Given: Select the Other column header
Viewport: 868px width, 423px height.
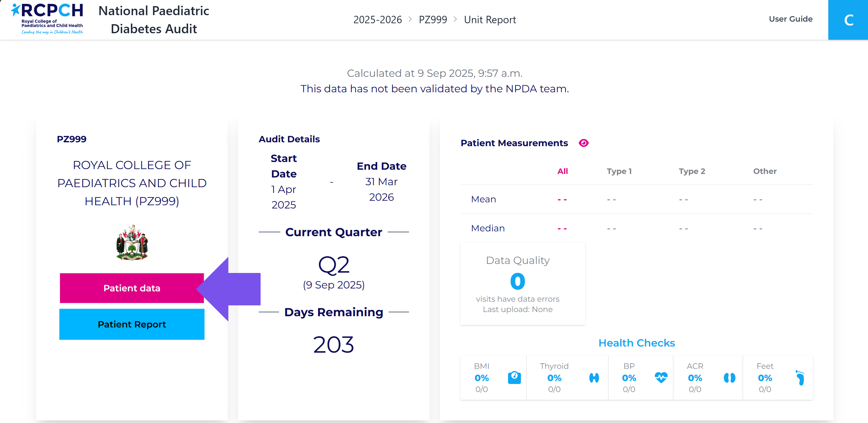Looking at the screenshot, I should [764, 171].
